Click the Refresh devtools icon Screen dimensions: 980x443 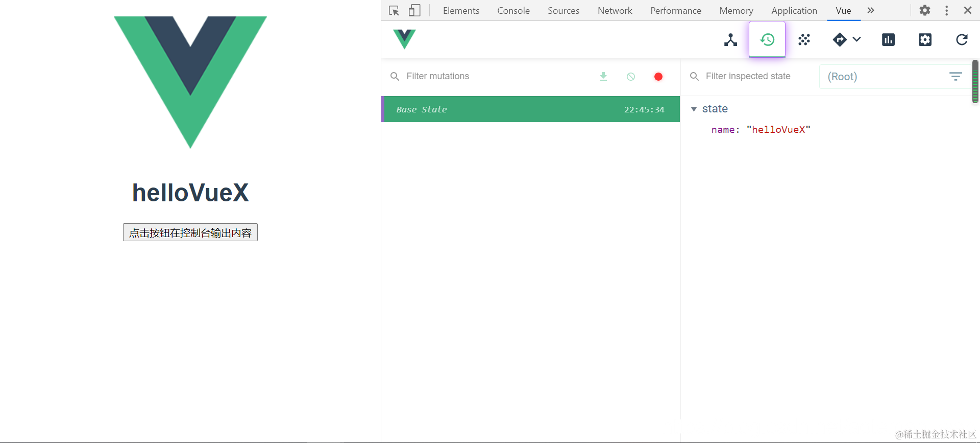(x=962, y=39)
